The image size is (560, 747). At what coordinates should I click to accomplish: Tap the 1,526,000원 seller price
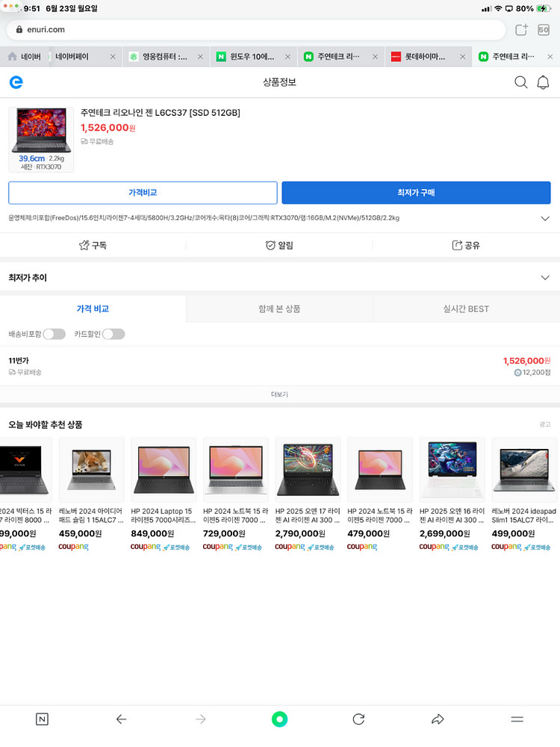(526, 361)
